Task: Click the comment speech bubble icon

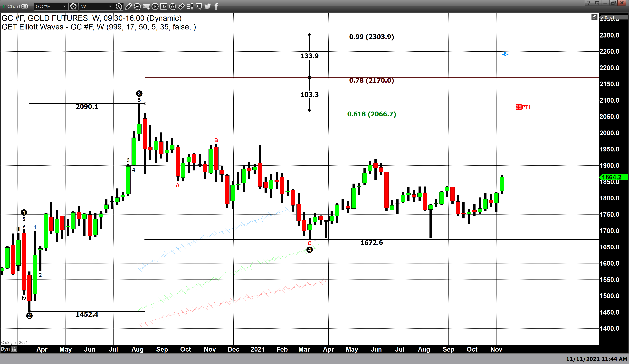Action: click(199, 7)
